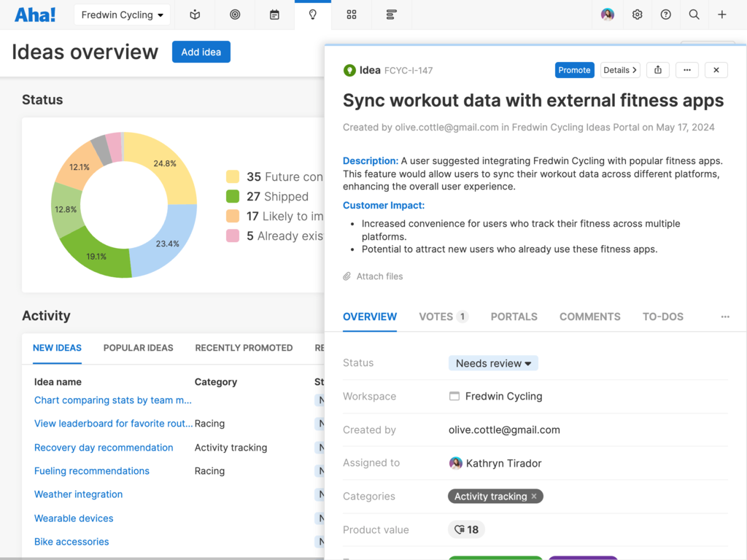Image resolution: width=747 pixels, height=560 pixels.
Task: Select the New Ideas activity tab
Action: click(x=57, y=348)
